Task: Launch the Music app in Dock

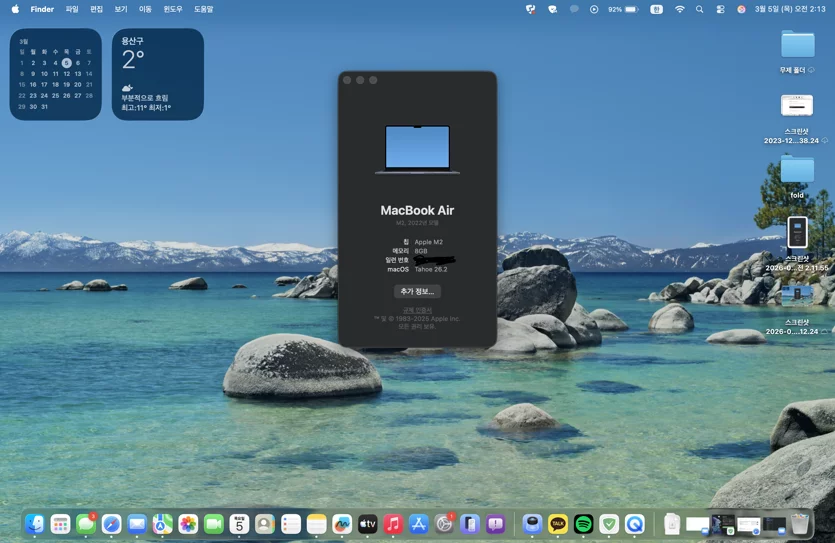Action: 393,525
